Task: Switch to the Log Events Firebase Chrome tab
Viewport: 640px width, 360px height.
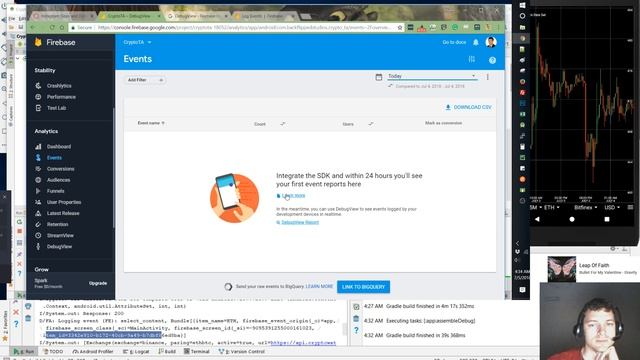Action: 264,16
